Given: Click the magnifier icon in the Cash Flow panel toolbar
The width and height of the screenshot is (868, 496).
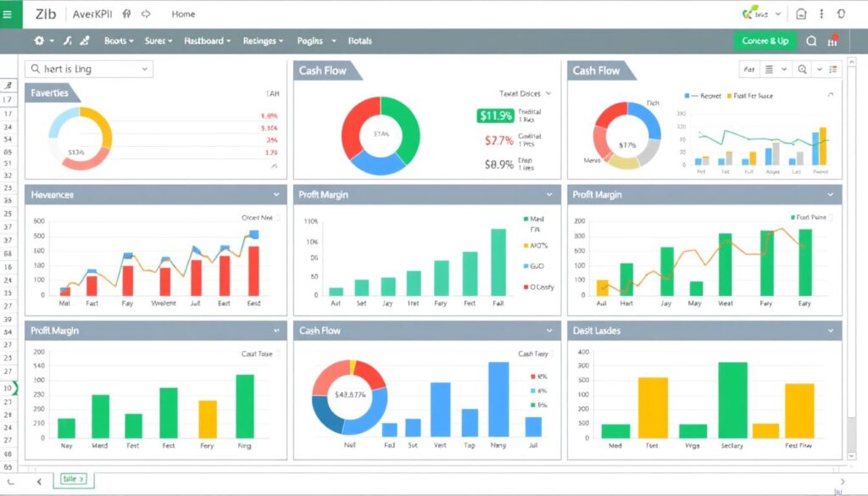Looking at the screenshot, I should [803, 69].
